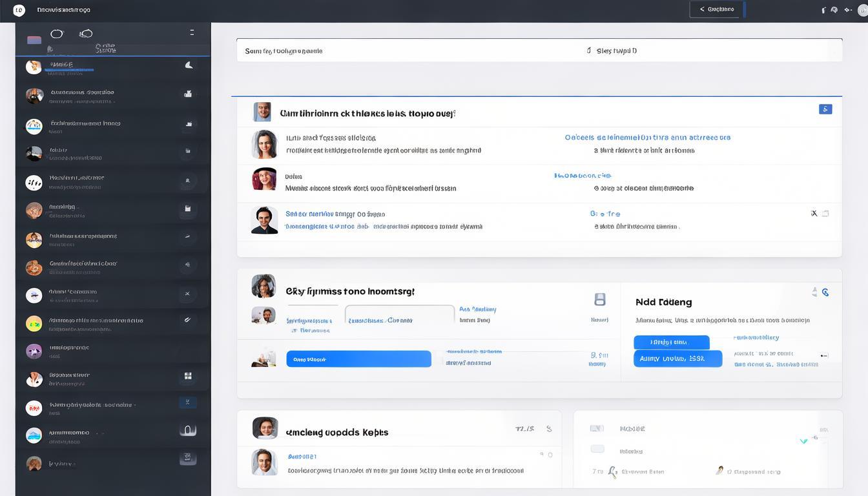Image resolution: width=868 pixels, height=496 pixels.
Task: Open the sidebar three-line menu icon
Action: [192, 32]
